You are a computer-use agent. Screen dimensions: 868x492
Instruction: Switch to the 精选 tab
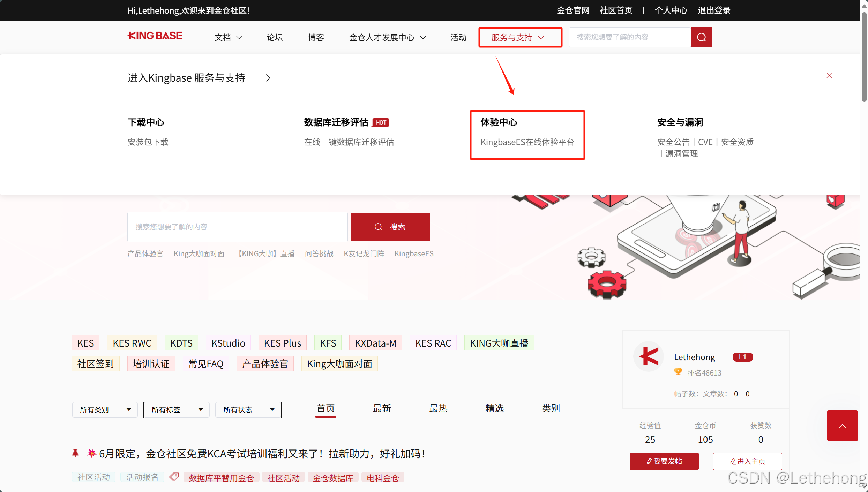(494, 408)
